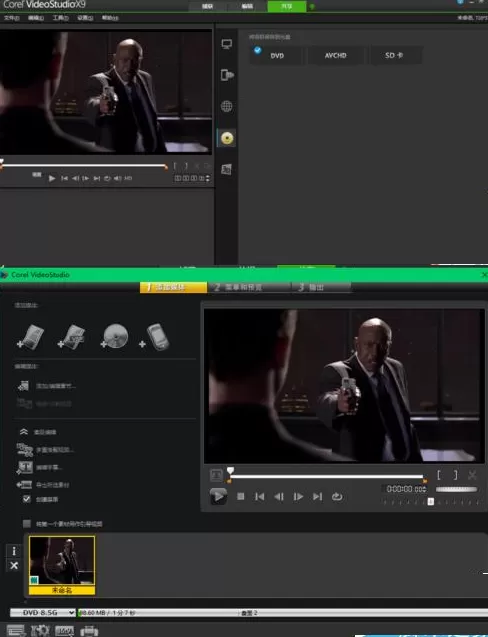Adjust the upper preview timecode stepper

pos(208,178)
